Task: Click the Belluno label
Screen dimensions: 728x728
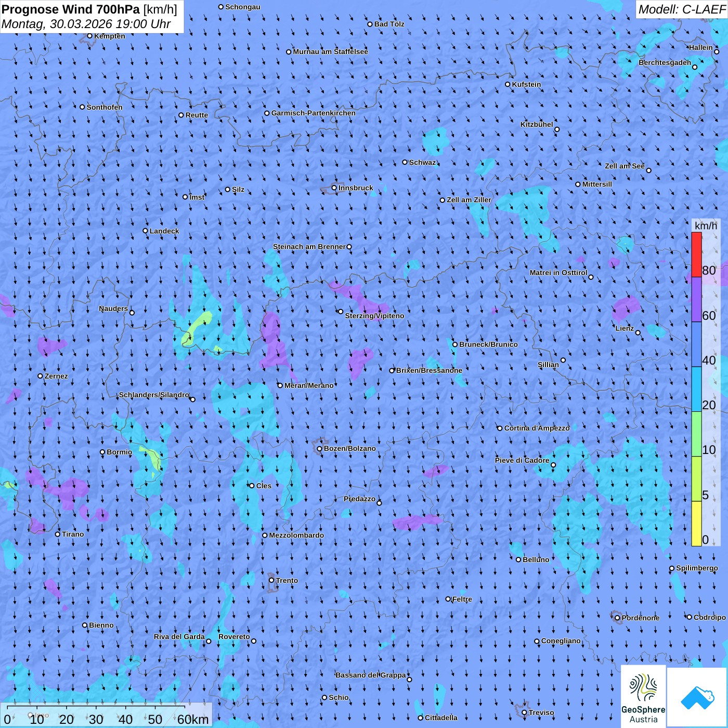Action: tap(536, 560)
